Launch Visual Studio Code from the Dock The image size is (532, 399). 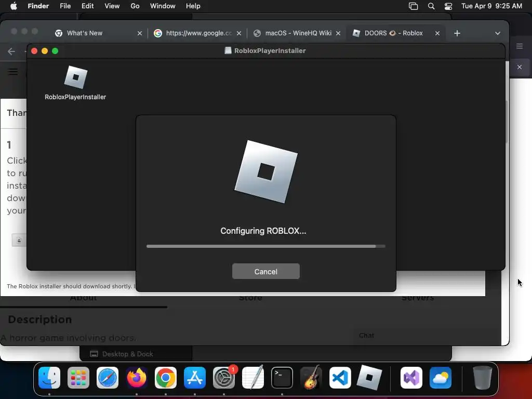point(340,378)
